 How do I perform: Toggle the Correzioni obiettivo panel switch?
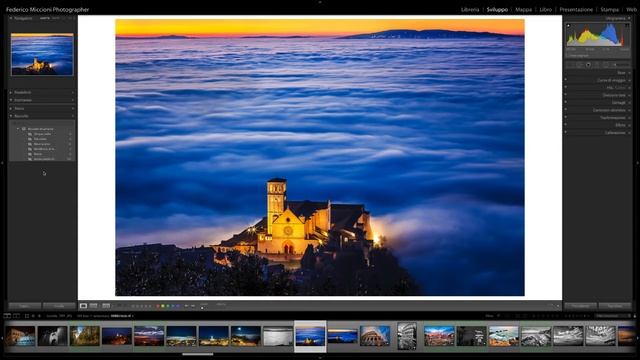566,109
